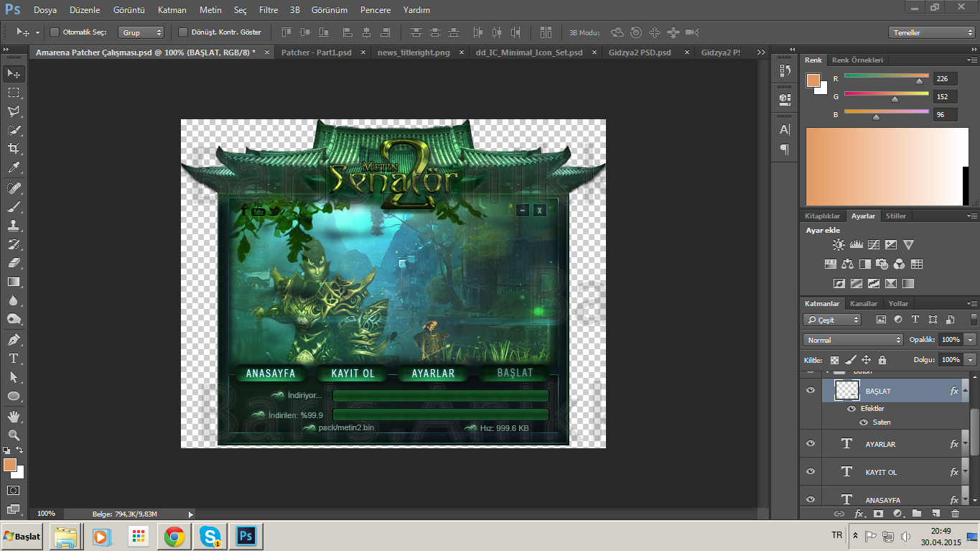Select the Clone Stamp tool
This screenshot has height=551, width=980.
14,226
